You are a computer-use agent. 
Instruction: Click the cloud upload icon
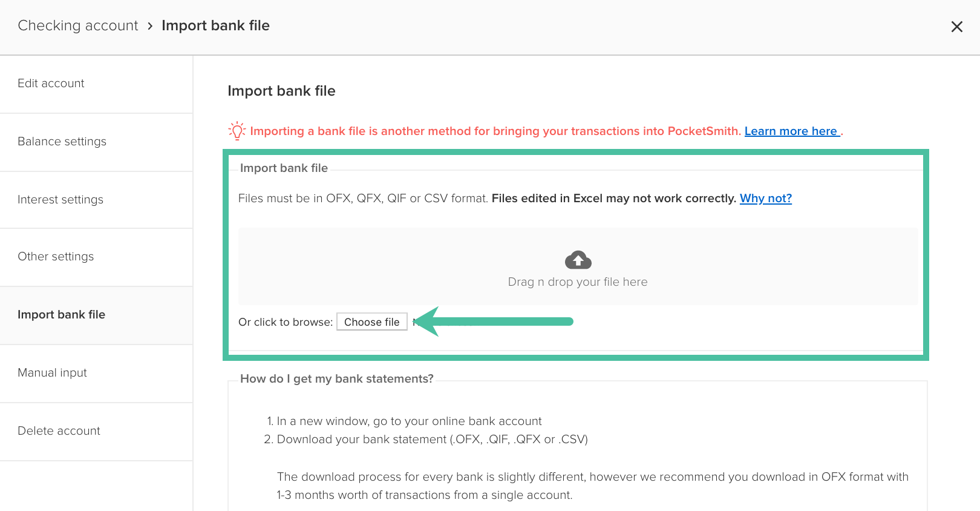pos(578,260)
